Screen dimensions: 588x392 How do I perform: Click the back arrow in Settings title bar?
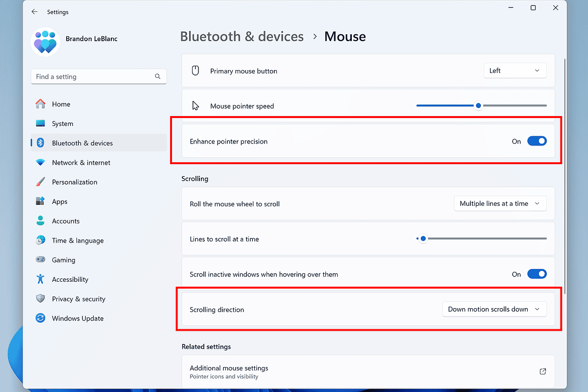(x=34, y=12)
